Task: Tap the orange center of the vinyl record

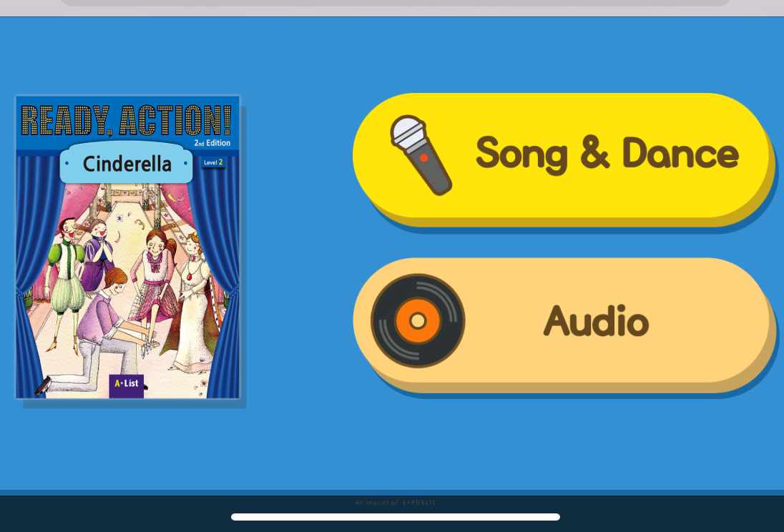Action: tap(418, 320)
